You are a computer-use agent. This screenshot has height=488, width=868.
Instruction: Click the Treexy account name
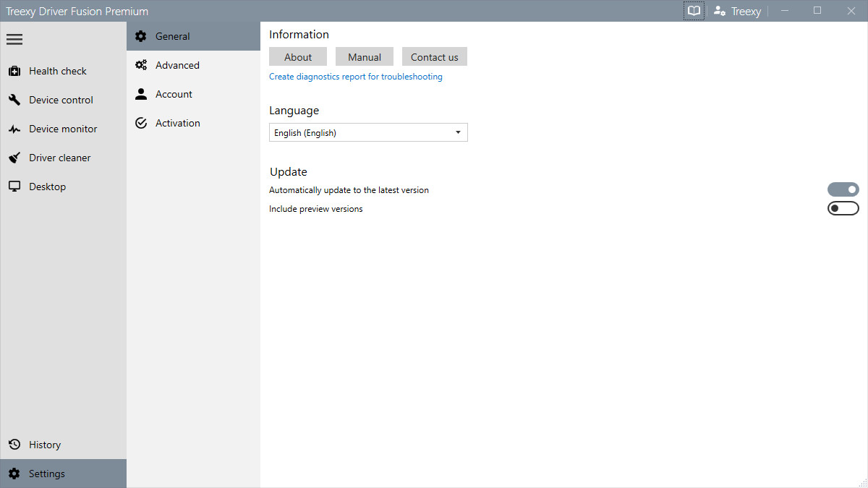pos(746,12)
